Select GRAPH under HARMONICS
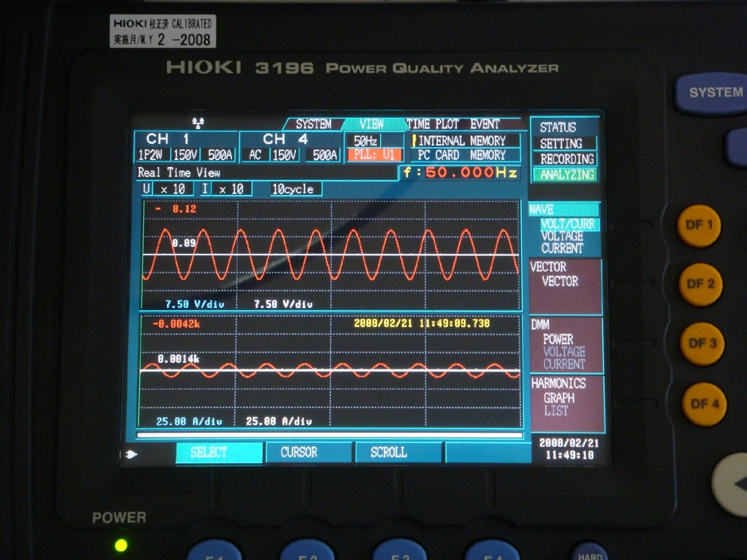The width and height of the screenshot is (747, 560). tap(559, 398)
